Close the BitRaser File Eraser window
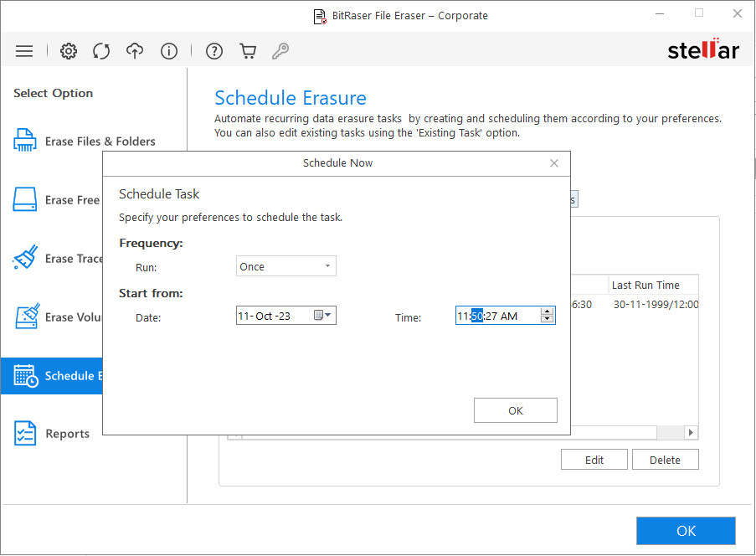756x556 pixels. click(738, 14)
